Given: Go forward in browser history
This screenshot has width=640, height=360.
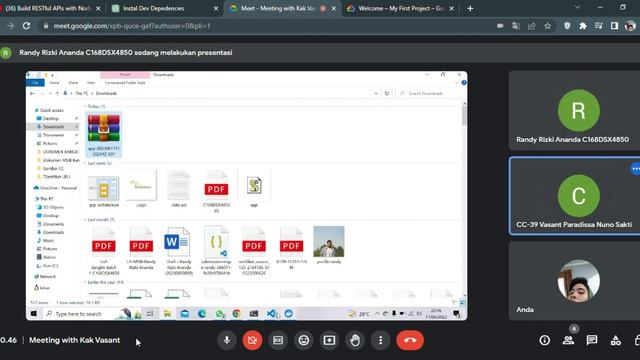Looking at the screenshot, I should [10, 26].
